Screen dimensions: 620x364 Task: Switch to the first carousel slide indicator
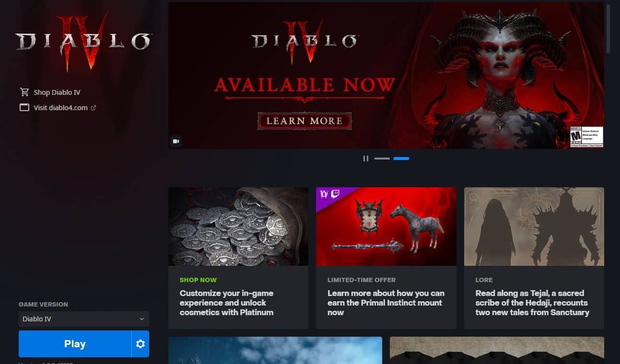click(382, 159)
